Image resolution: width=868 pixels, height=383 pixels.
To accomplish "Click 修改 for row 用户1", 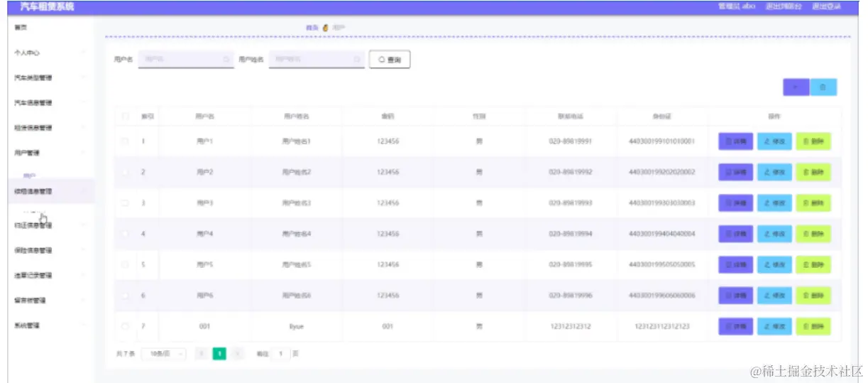I will [774, 141].
